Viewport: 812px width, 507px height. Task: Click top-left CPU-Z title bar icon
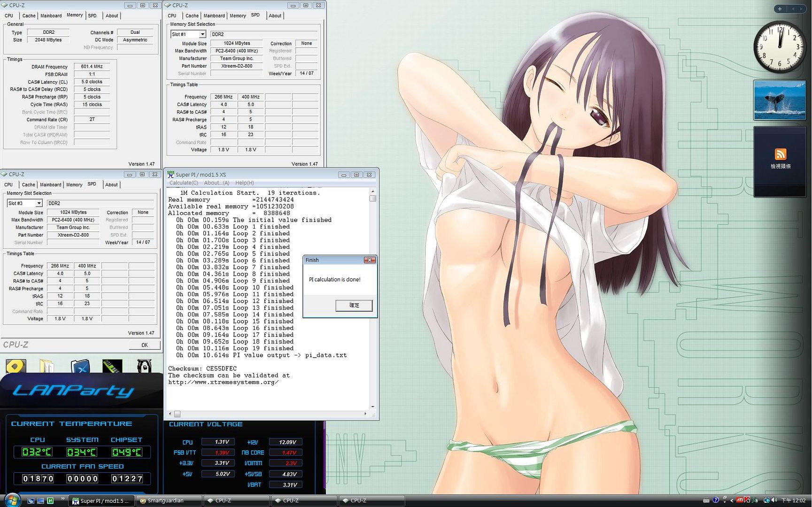[x=5, y=5]
